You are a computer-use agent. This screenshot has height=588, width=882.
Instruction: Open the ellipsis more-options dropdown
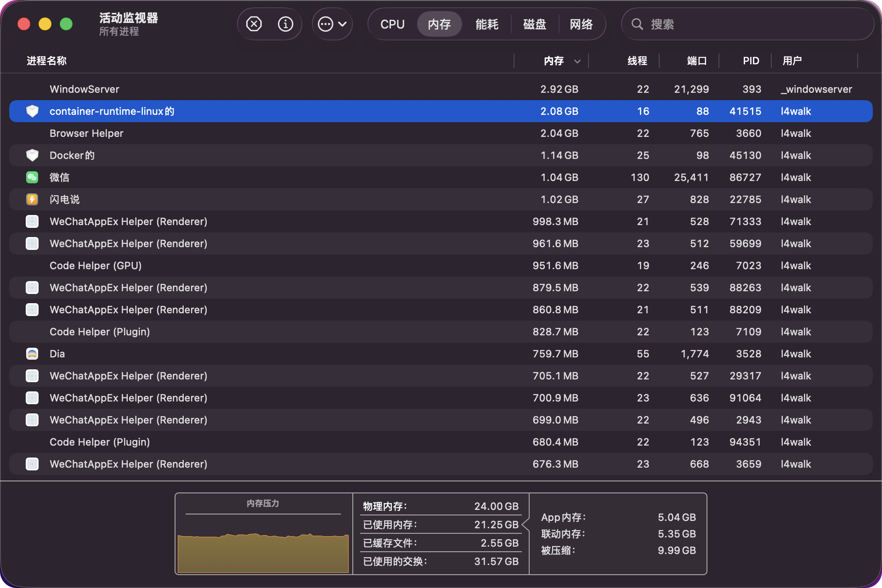[x=332, y=24]
